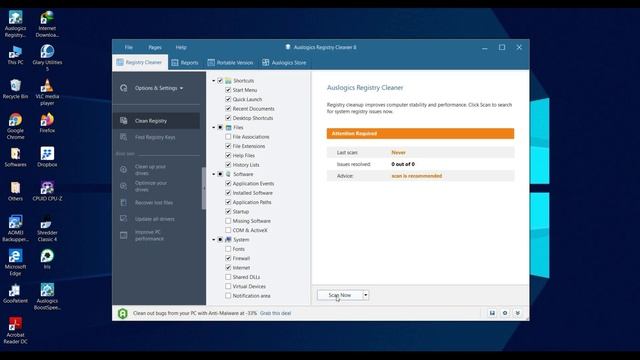640x360 pixels.
Task: Toggle the Virtual Devices checkbox
Action: (228, 286)
